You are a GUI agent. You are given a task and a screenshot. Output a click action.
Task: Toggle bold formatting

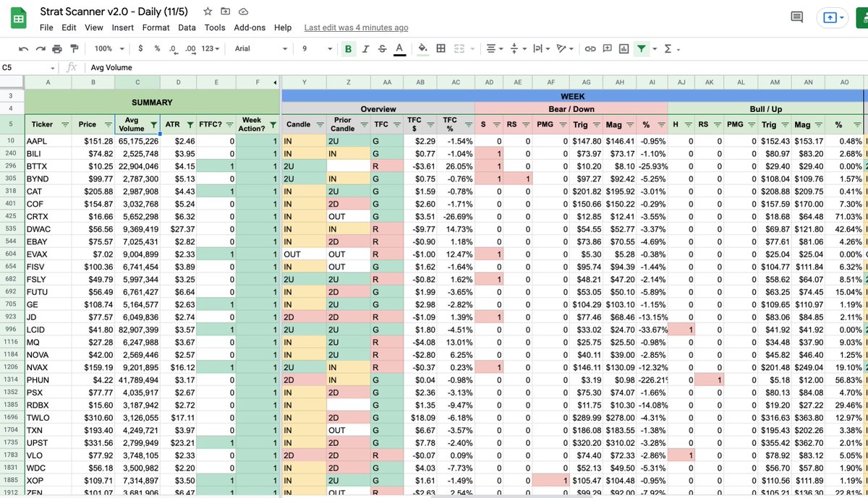pos(349,48)
